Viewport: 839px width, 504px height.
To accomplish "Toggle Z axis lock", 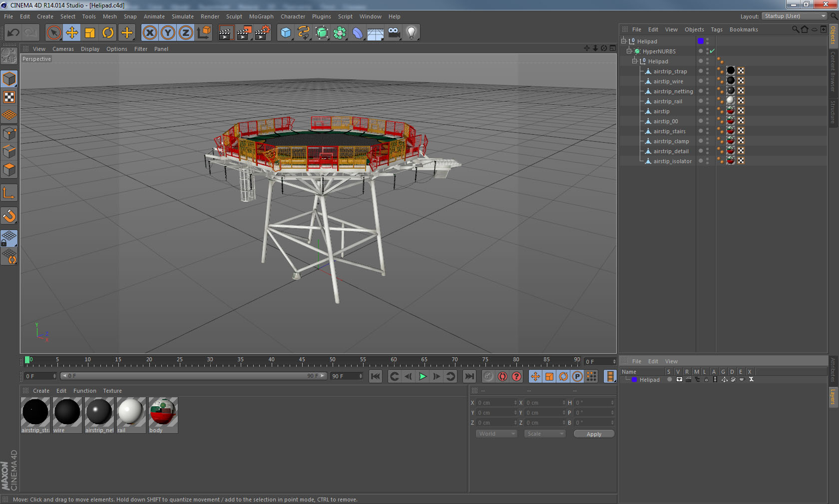I will (x=186, y=33).
